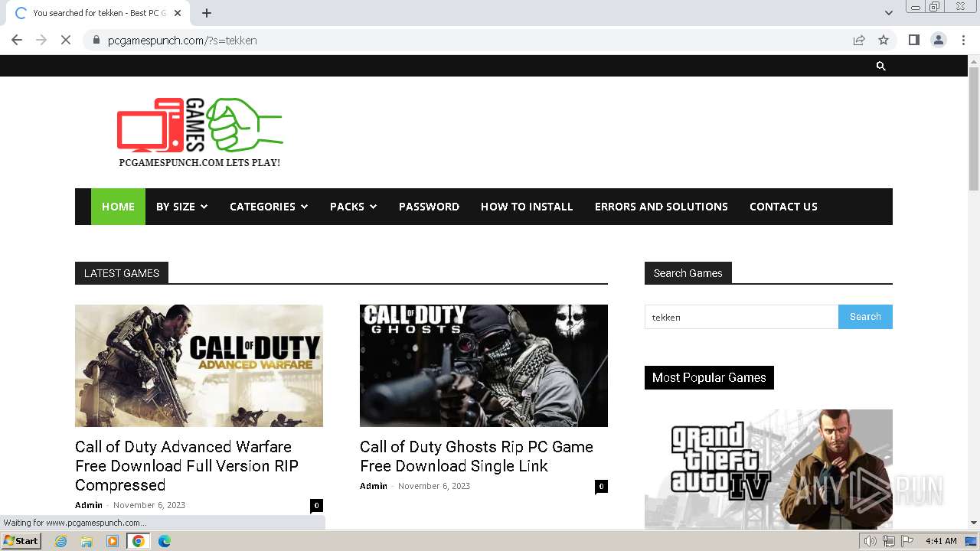Close the 'You searched for tekken' tab
This screenshot has height=551, width=980.
pos(178,13)
